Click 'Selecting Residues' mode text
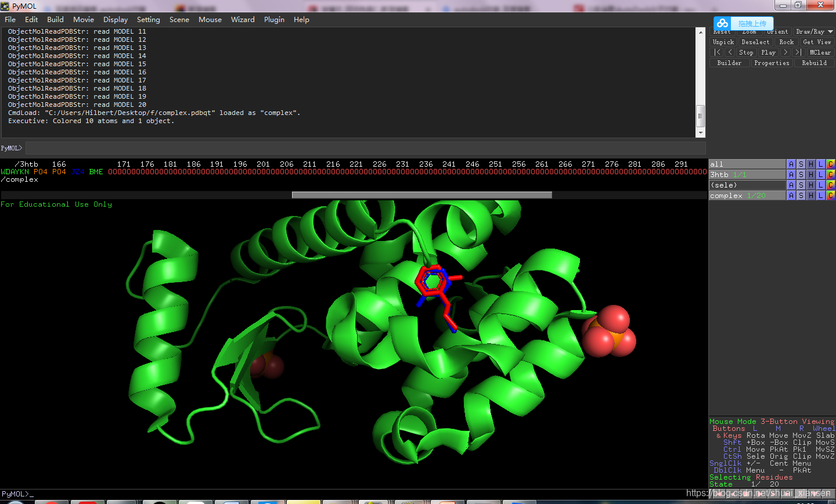The image size is (836, 504). (751, 477)
